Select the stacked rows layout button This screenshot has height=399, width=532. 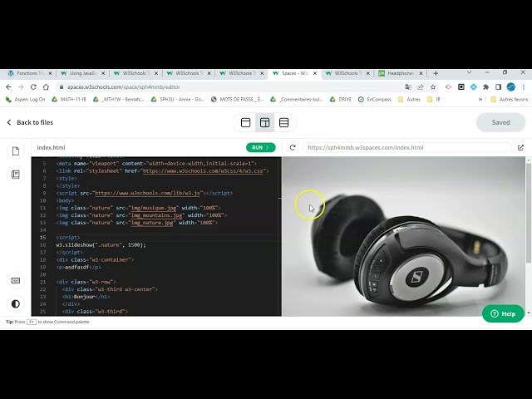(x=283, y=122)
